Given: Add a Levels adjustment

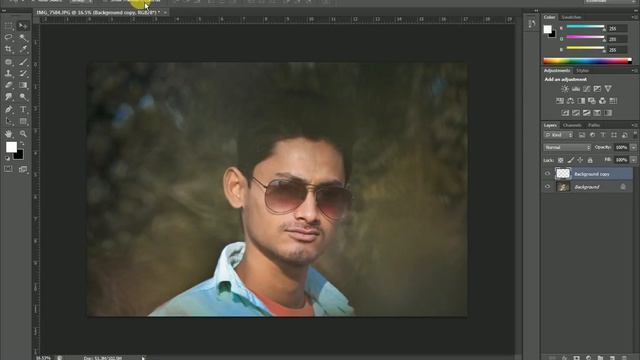Looking at the screenshot, I should (576, 89).
